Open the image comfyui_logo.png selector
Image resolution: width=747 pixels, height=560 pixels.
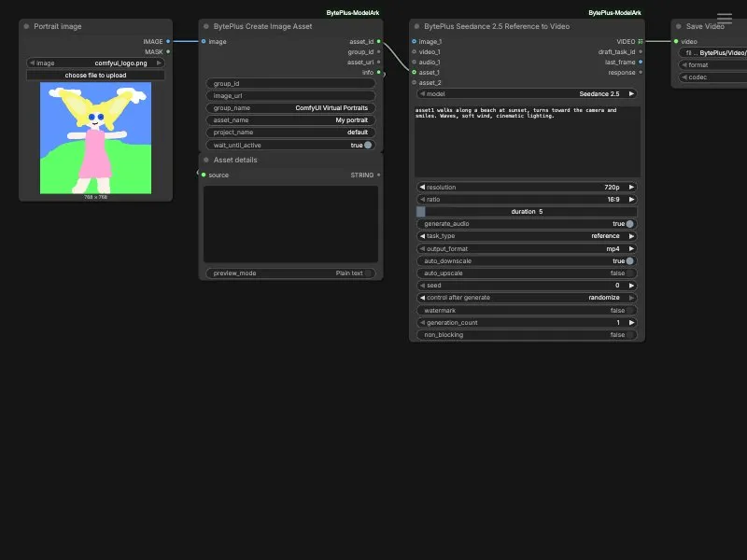pyautogui.click(x=95, y=63)
